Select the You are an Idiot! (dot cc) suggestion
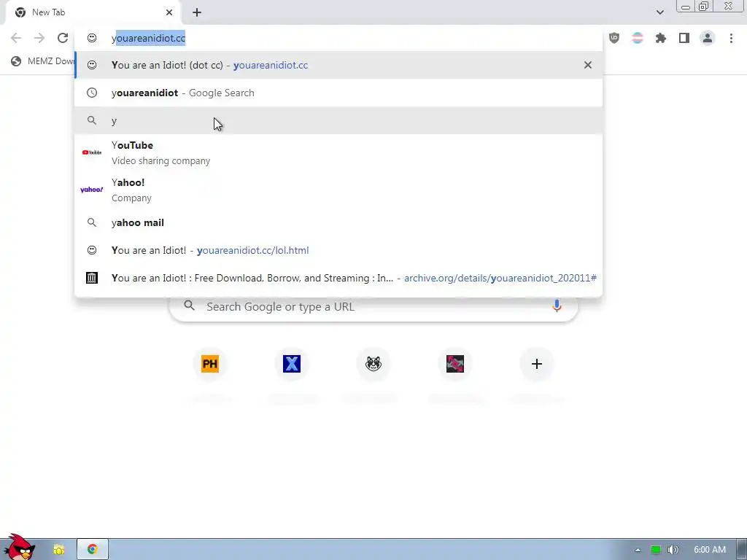The width and height of the screenshot is (747, 560). pos(338,65)
